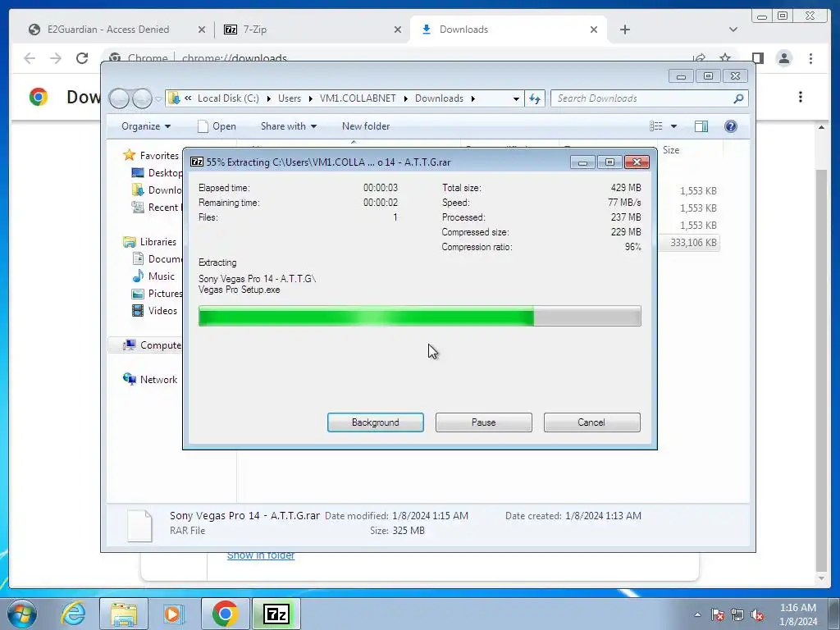Open the view options dropdown arrow
Image resolution: width=840 pixels, height=630 pixels.
point(674,126)
